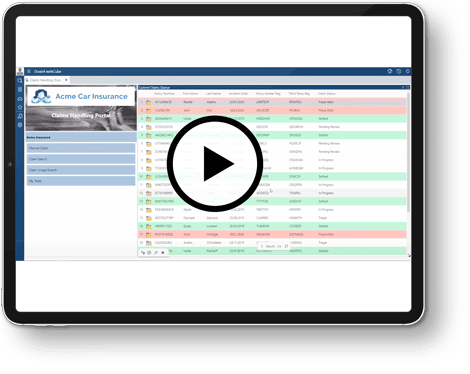The height and width of the screenshot is (374, 470).
Task: Open folder icon in row 9
Action: [149, 168]
